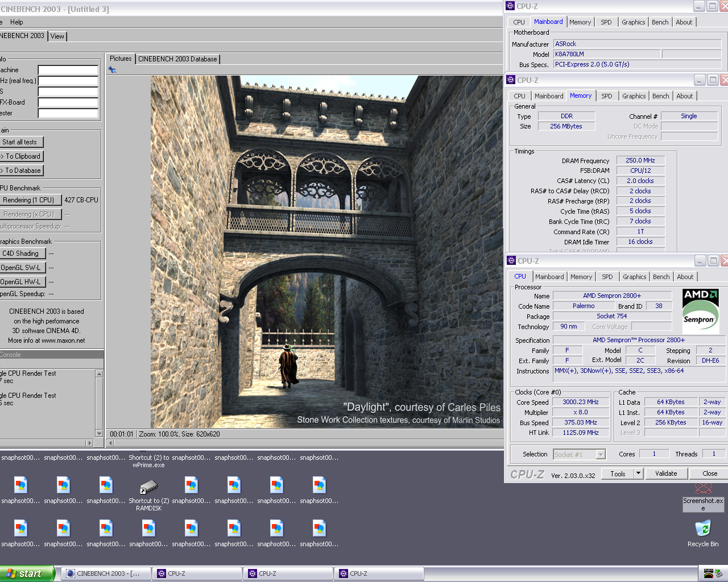Screen dimensions: 728x582
Task: Open SPD tab in Mainboard-showing CPU-Z window
Action: (606, 22)
